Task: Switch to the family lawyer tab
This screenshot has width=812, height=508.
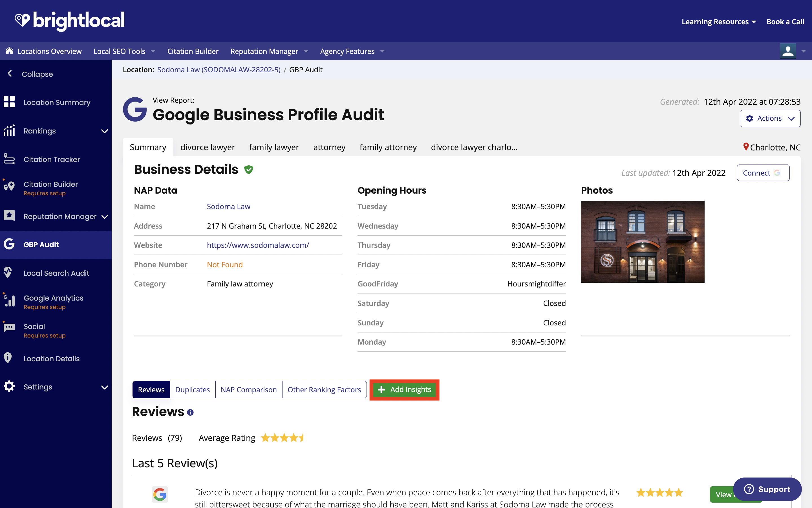Action: 274,147
